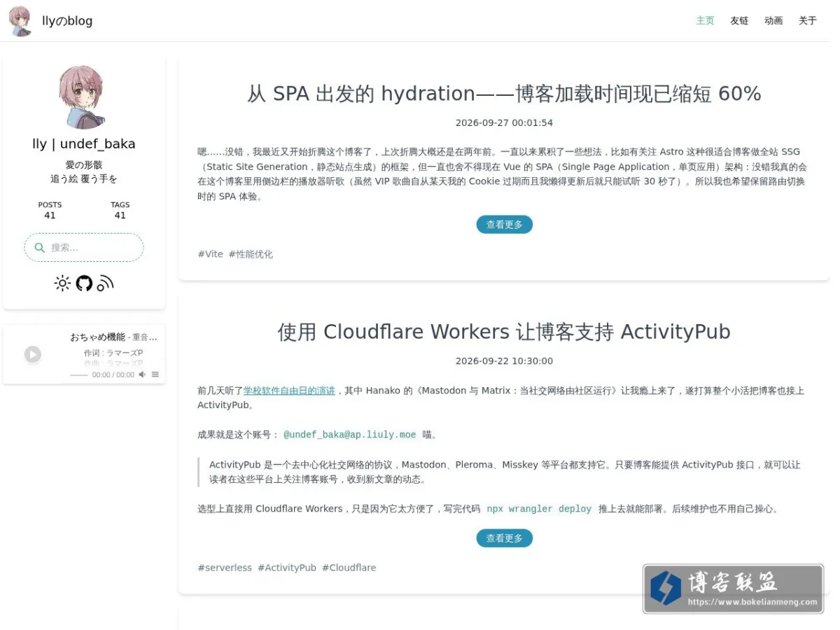Open the #性能优化 tag
840x630 pixels.
coord(251,254)
